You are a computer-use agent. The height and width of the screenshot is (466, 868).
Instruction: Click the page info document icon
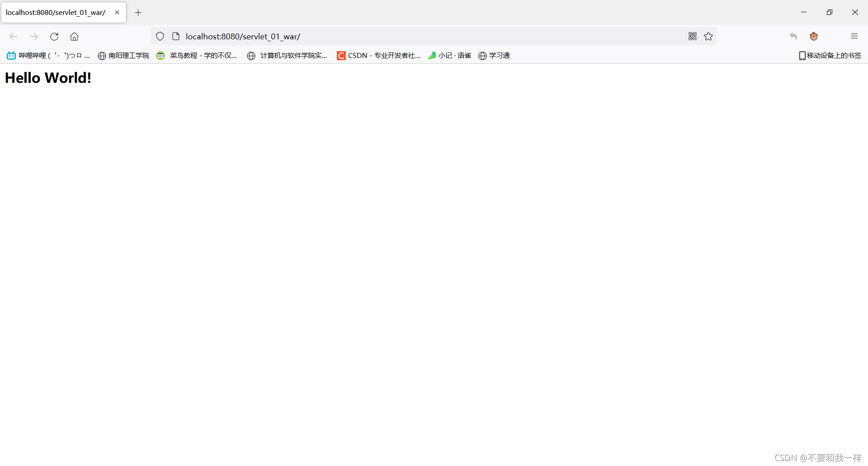[176, 36]
